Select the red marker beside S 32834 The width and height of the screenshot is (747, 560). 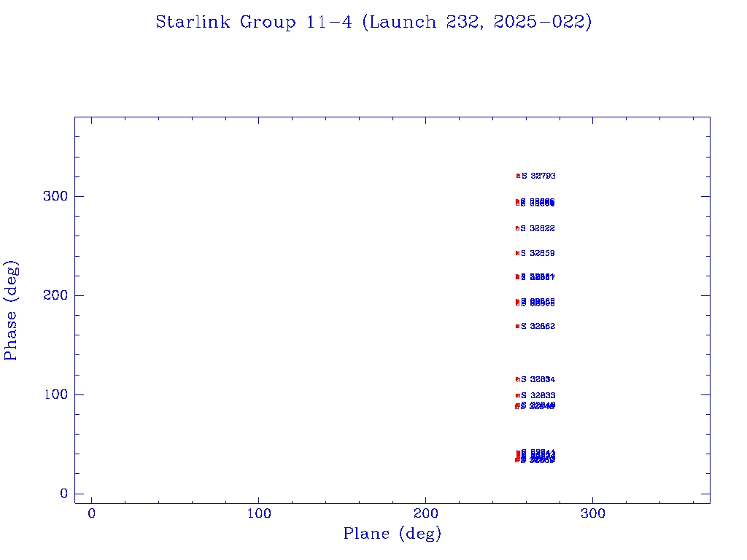(517, 379)
